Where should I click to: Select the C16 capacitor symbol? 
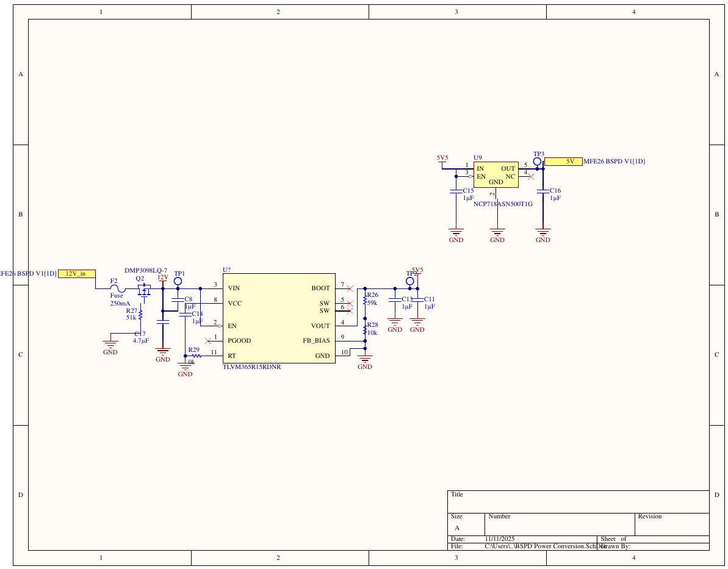tap(543, 191)
